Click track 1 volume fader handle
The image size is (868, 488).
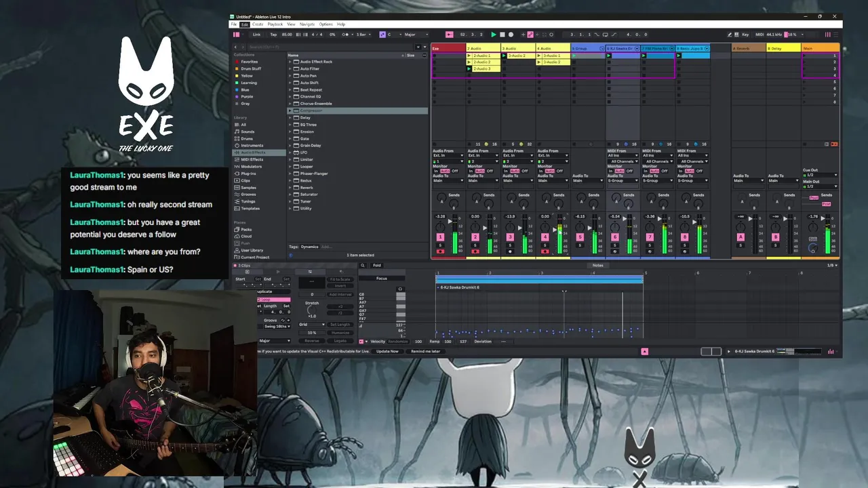coord(450,220)
